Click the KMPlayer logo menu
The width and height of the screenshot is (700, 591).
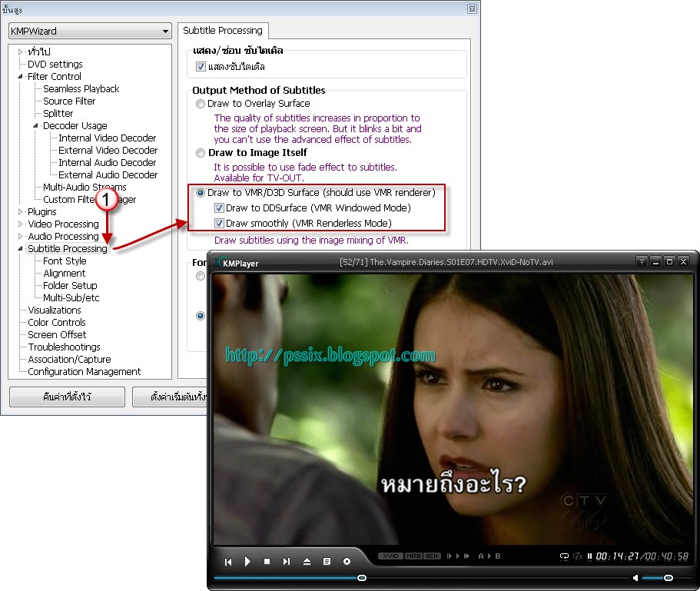237,263
